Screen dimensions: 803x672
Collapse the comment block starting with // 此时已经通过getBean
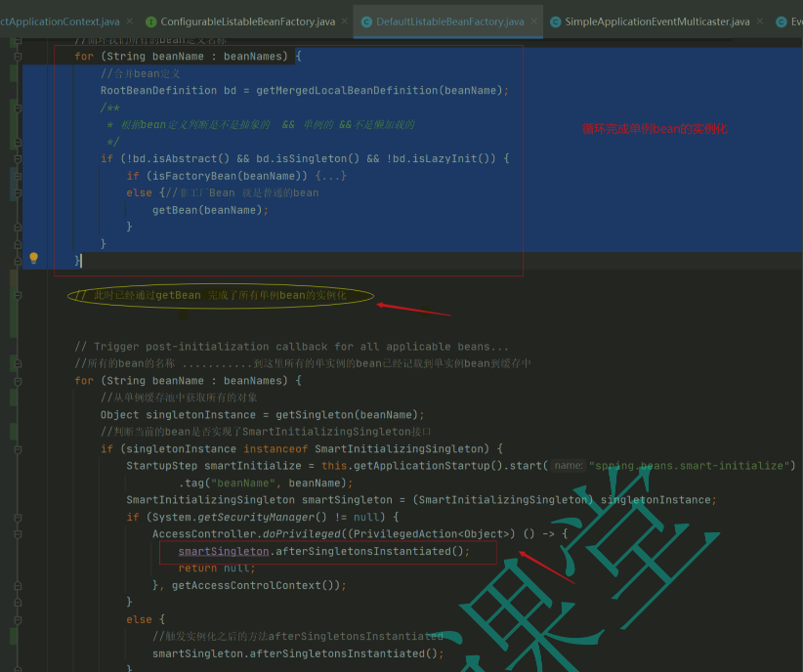click(x=18, y=296)
